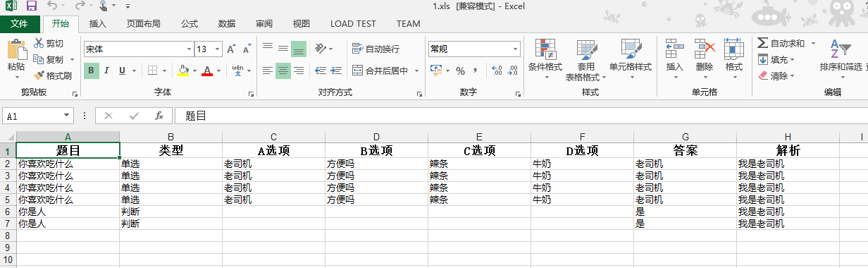Align text left
The width and height of the screenshot is (868, 268).
coord(268,71)
